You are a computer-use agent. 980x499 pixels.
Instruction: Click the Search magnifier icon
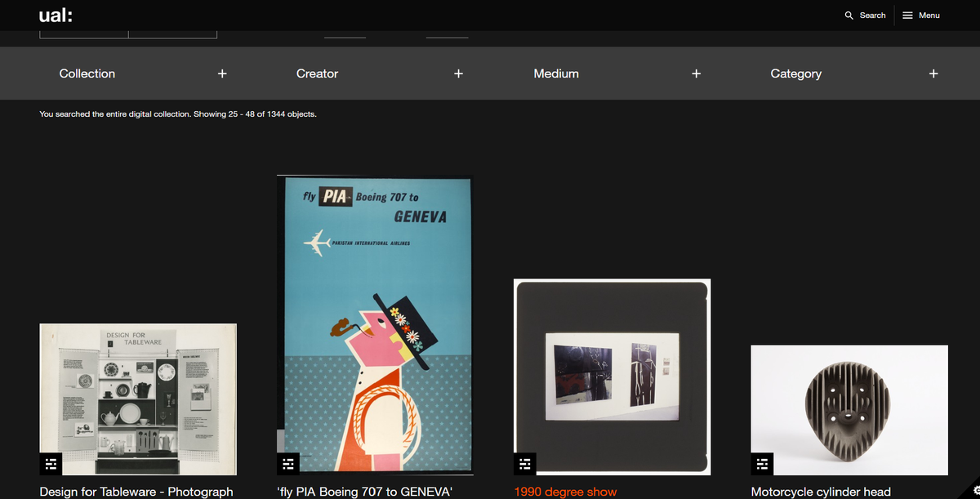tap(849, 16)
